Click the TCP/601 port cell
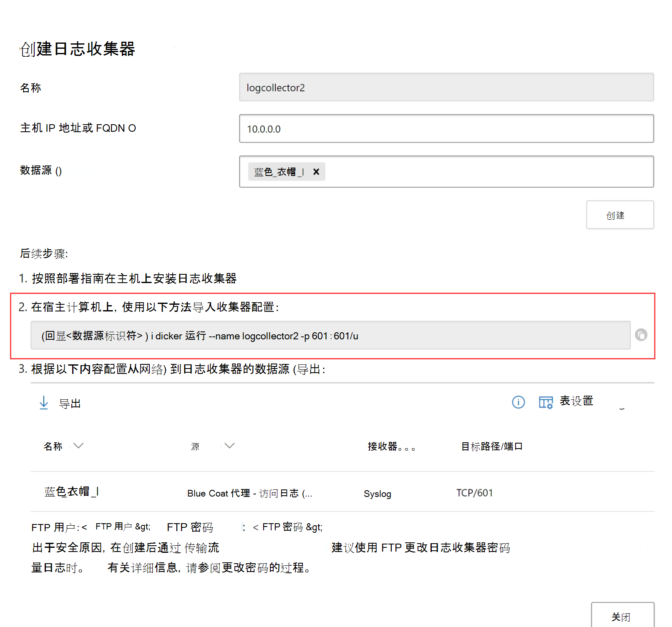 coord(475,493)
